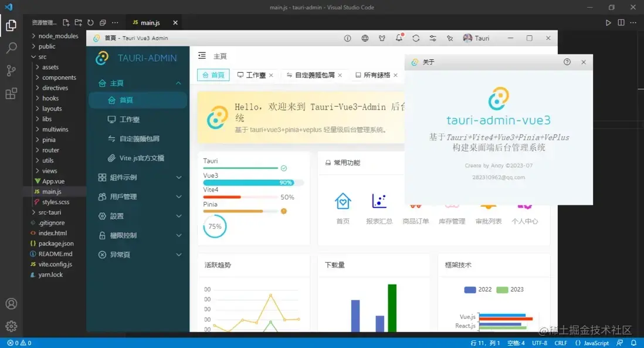Click the refresh icon in Tauri title bar
This screenshot has width=644, height=348.
coord(416,38)
